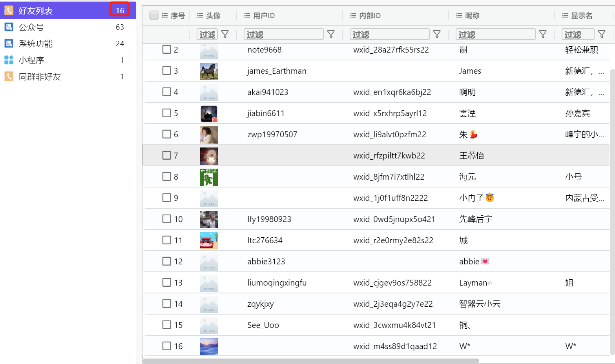
Task: Select nickname cell 智器云小云
Action: pyautogui.click(x=480, y=304)
